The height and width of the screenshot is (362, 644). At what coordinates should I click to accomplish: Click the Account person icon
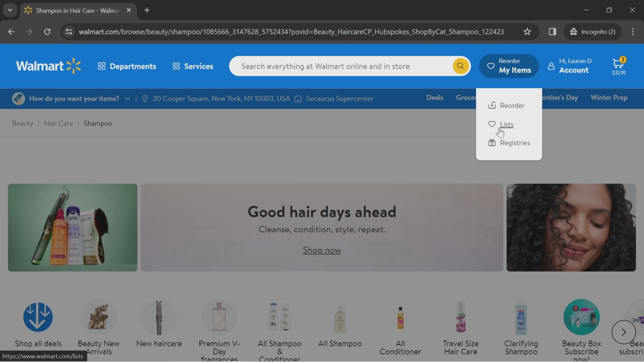coord(551,67)
